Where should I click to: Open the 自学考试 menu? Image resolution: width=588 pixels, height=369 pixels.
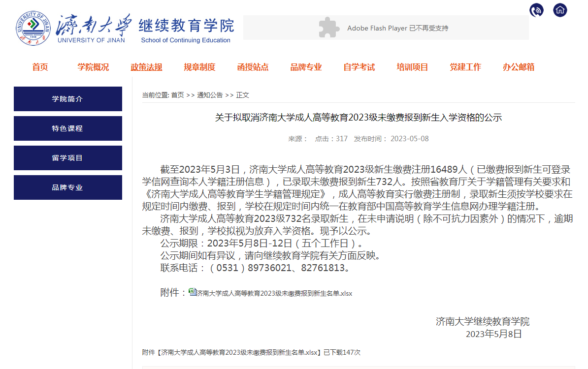359,67
